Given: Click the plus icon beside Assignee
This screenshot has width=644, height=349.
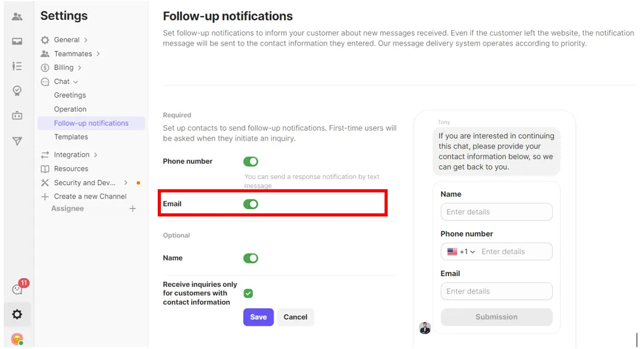Looking at the screenshot, I should [132, 209].
